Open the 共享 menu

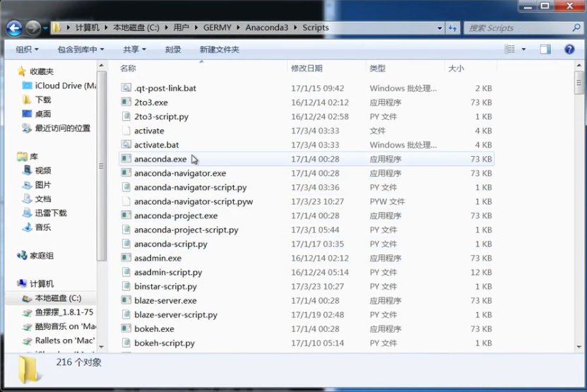[134, 49]
